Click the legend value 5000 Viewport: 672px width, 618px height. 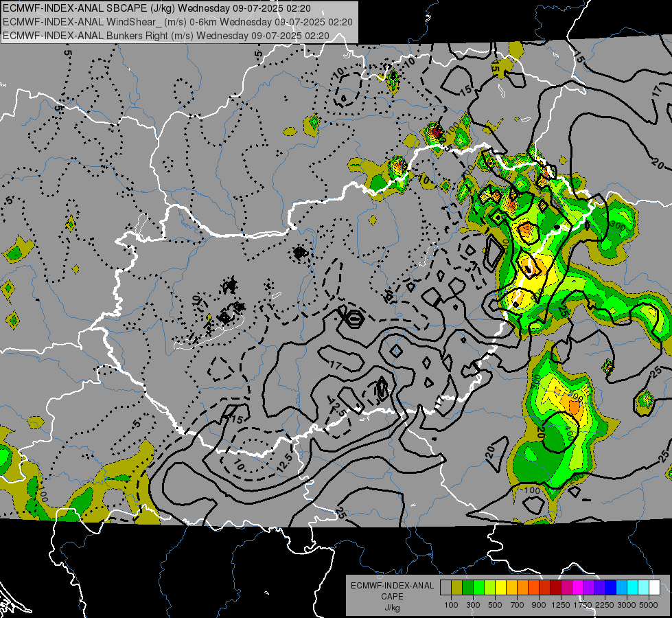[x=649, y=605]
